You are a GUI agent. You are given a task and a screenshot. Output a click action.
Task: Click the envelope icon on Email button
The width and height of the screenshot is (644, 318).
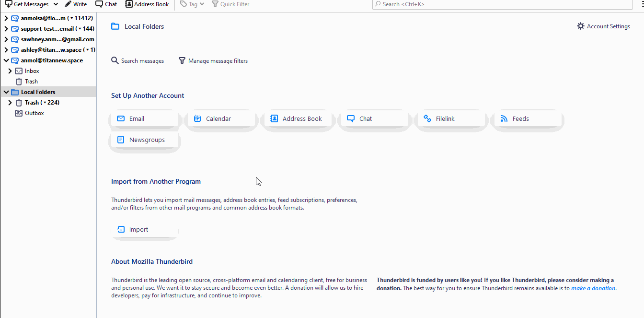[x=121, y=118]
